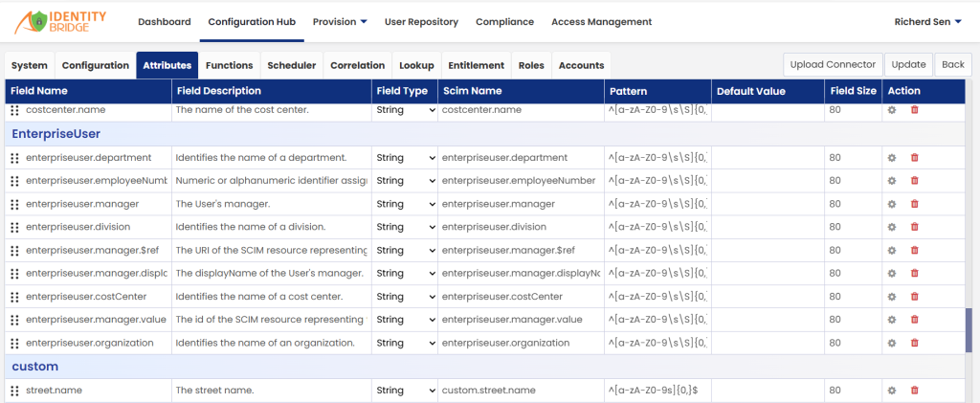
Task: Go to User Repository menu
Action: (421, 22)
